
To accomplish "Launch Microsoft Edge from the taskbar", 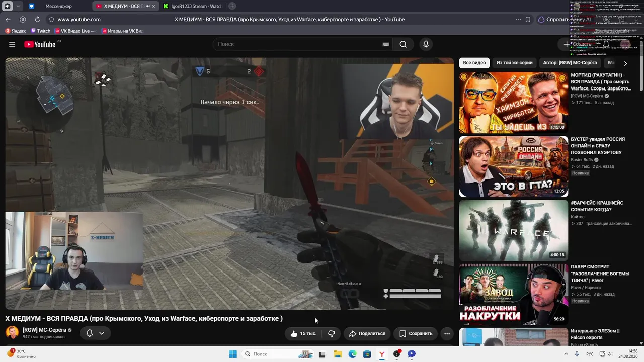I will pos(352,354).
